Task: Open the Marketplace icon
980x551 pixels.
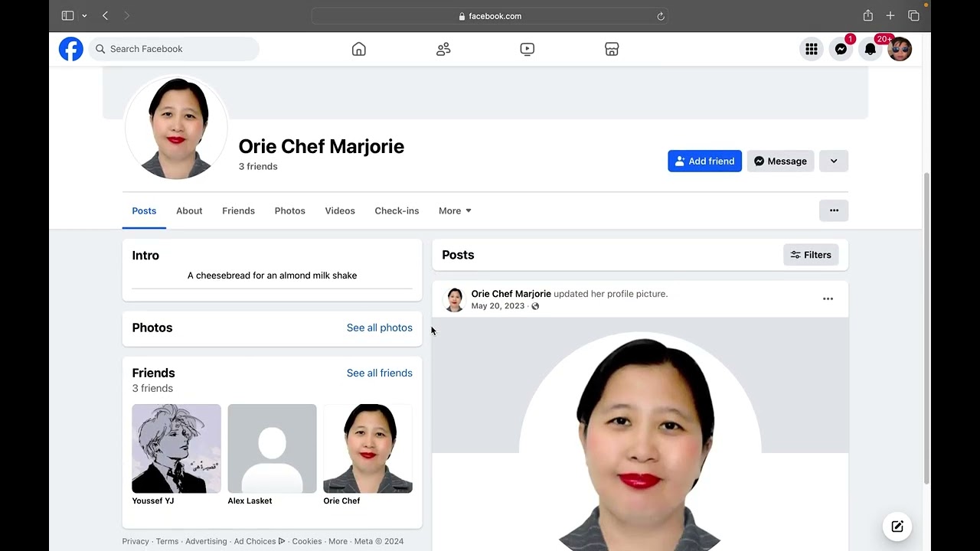Action: click(612, 49)
